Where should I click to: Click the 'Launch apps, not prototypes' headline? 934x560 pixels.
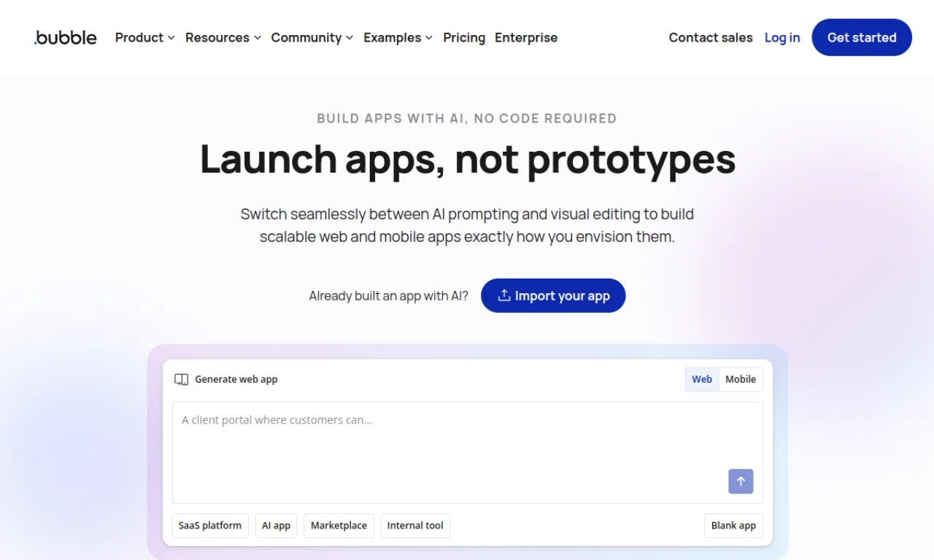[x=468, y=158]
